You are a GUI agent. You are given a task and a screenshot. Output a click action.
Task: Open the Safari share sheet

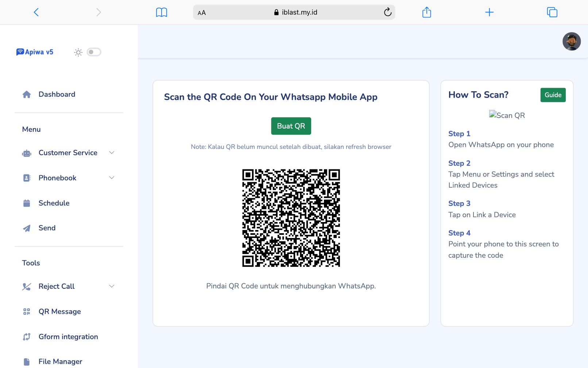[x=426, y=12]
